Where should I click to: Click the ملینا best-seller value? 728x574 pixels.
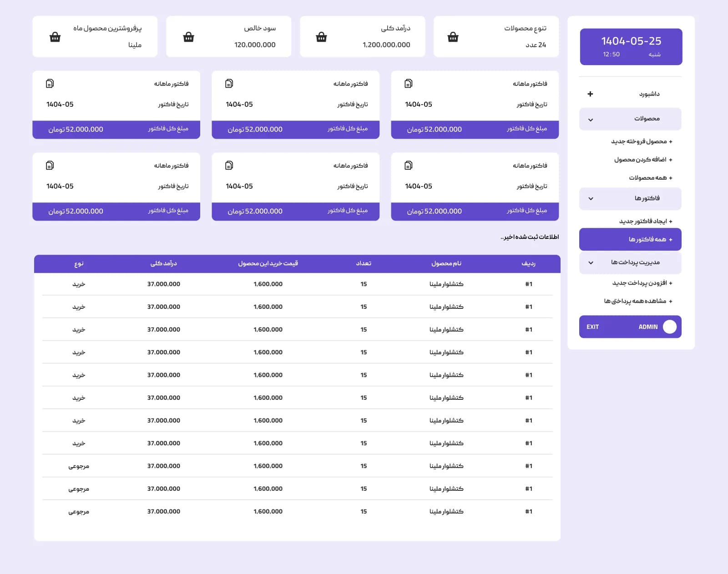coord(135,45)
